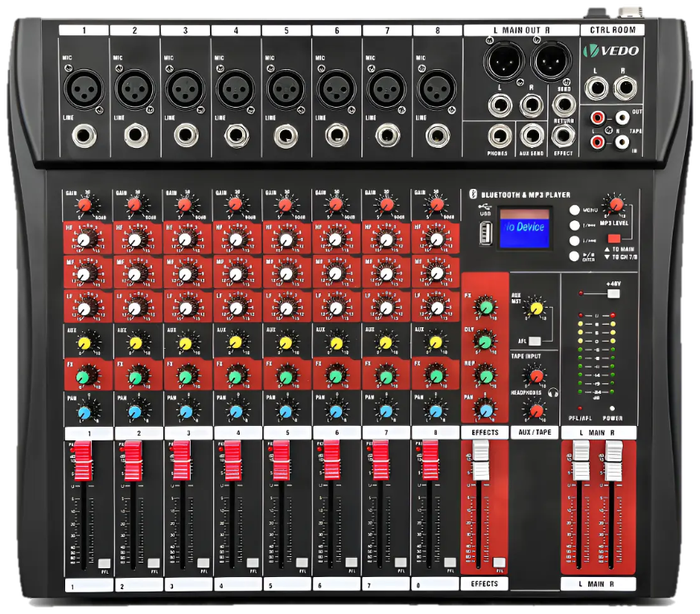Viewport: 700px width, 614px height.
Task: Click the green DLY delay knob
Action: (485, 341)
